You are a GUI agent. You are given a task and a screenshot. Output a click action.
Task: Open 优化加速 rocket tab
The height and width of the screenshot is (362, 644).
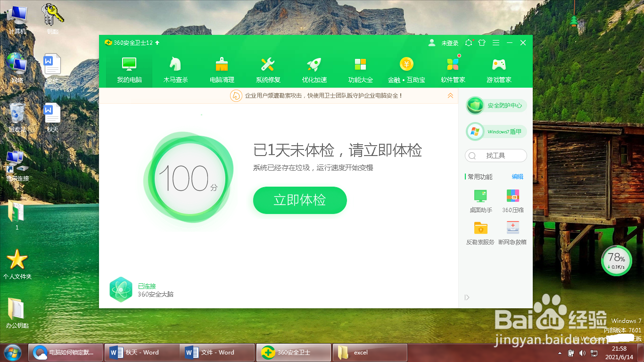click(314, 69)
